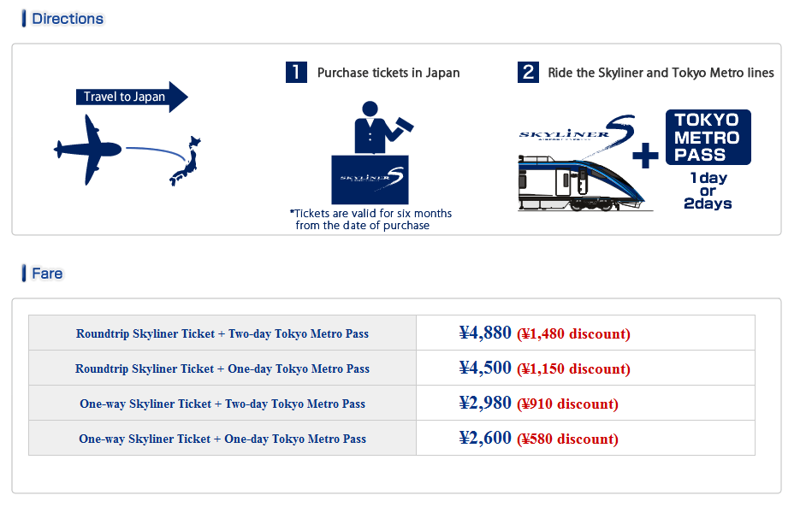Click the Japan map silhouette icon
The width and height of the screenshot is (812, 507).
point(186,161)
